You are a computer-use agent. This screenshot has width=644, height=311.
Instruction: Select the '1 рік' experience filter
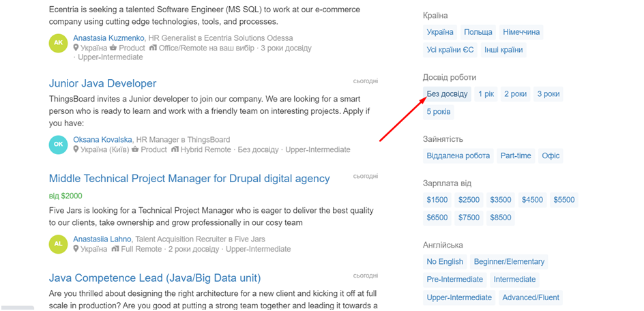[486, 94]
